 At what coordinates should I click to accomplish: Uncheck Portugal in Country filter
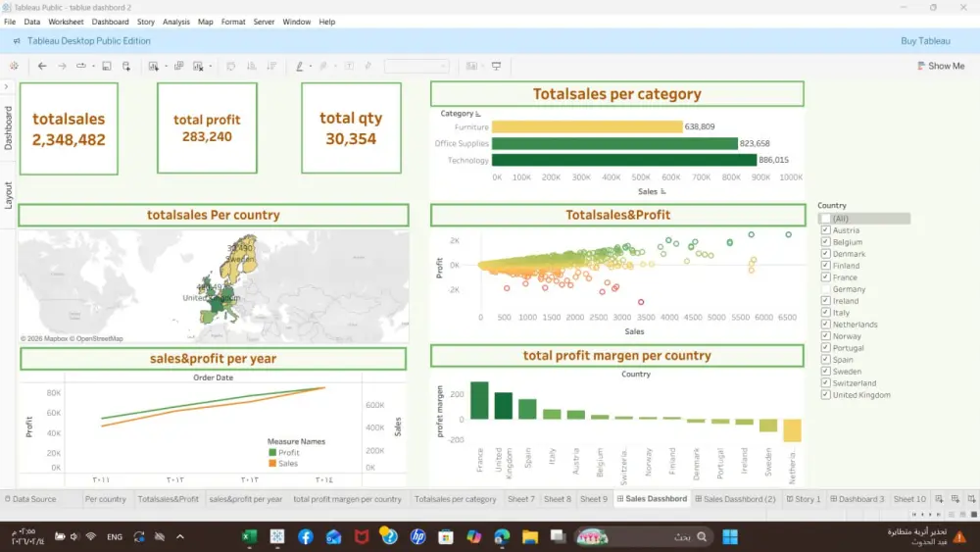(825, 348)
